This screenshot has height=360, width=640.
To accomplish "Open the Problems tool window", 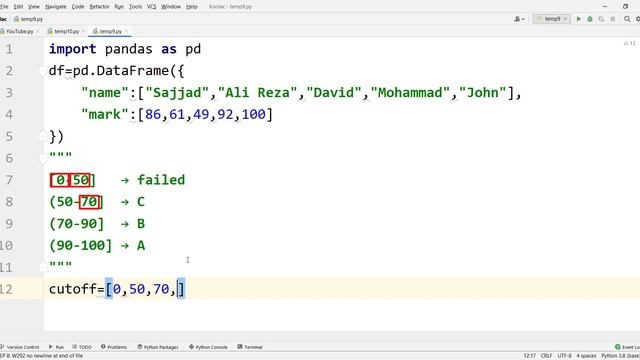I will 114,347.
